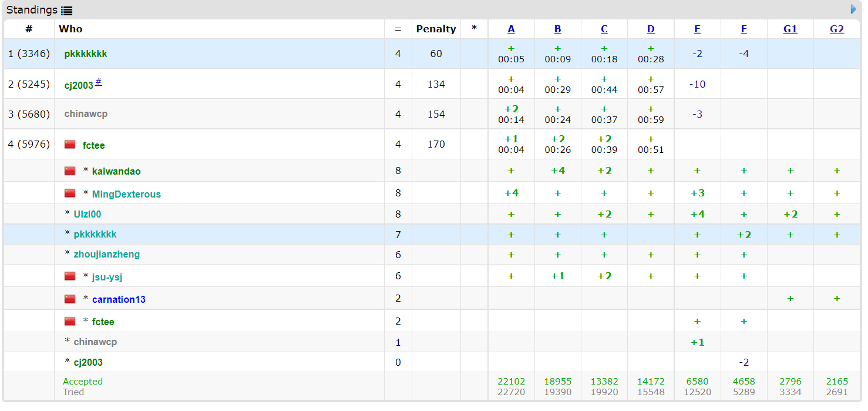Click the China flag beside MIngDexterous

click(x=70, y=193)
